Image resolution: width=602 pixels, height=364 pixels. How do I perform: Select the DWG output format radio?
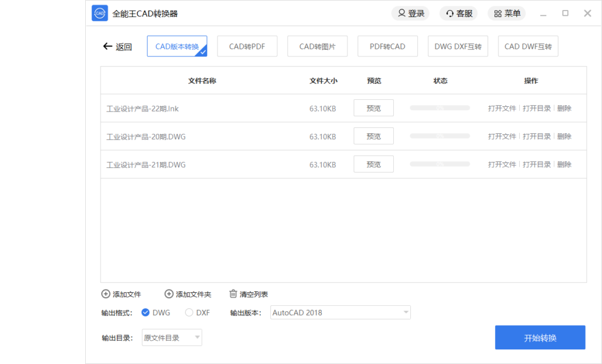coord(145,312)
